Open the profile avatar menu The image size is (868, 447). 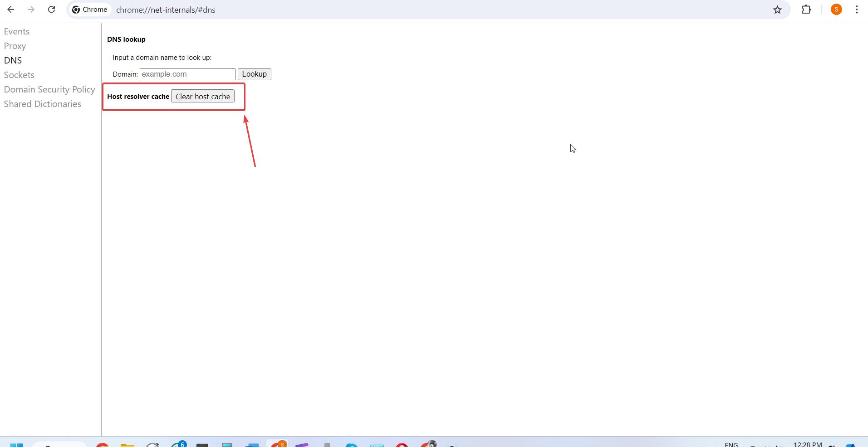(836, 10)
